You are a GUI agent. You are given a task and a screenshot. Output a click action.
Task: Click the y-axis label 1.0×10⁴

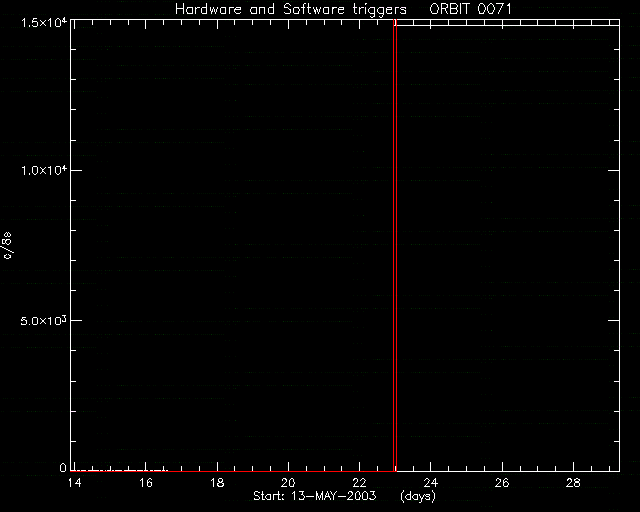pos(44,169)
